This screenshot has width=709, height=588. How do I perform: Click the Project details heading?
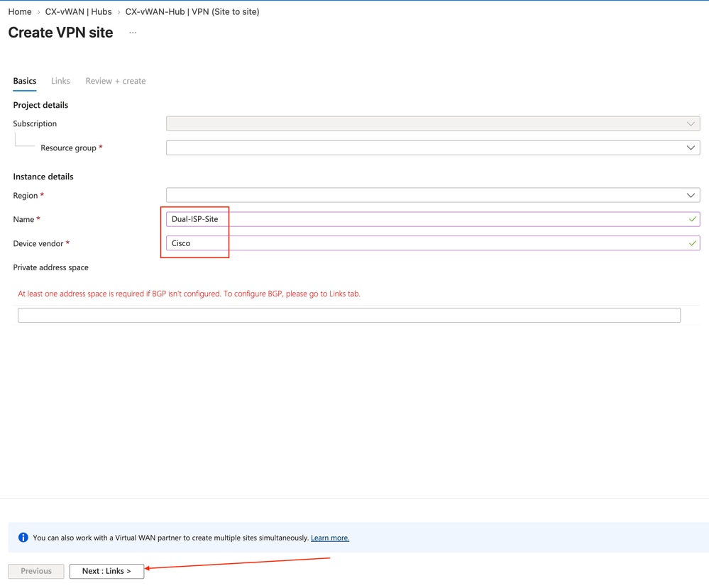[40, 105]
